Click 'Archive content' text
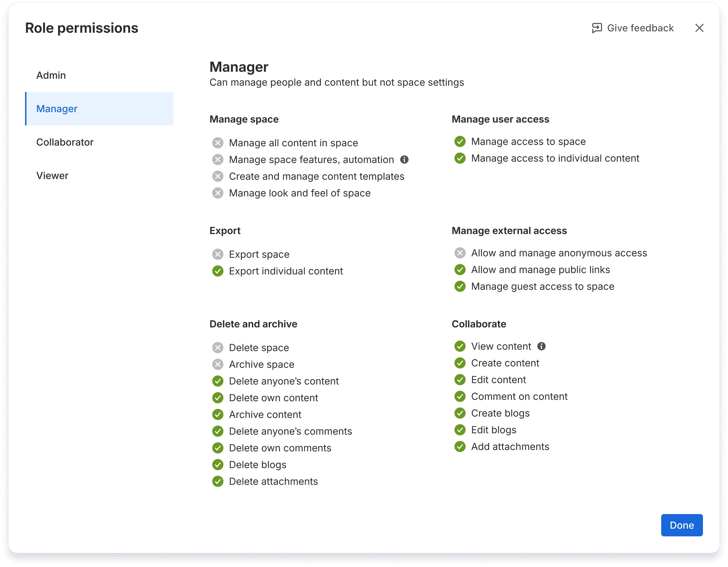The image size is (728, 567). click(x=265, y=414)
